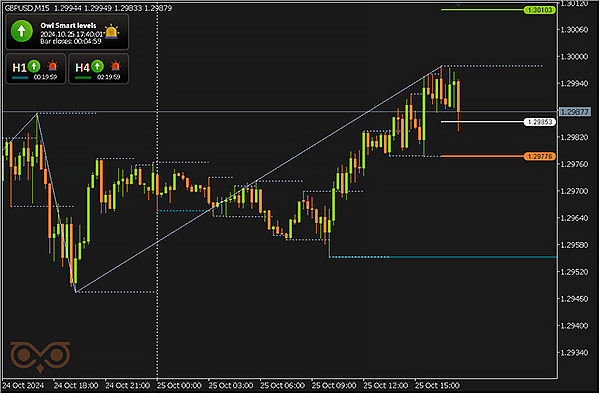Select the white 1.29853 price level label
This screenshot has height=394, width=600.
(x=540, y=122)
